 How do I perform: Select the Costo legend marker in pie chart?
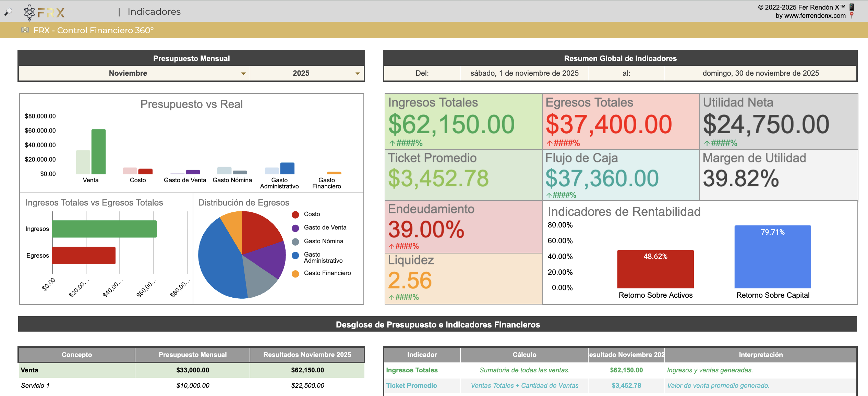tap(295, 214)
